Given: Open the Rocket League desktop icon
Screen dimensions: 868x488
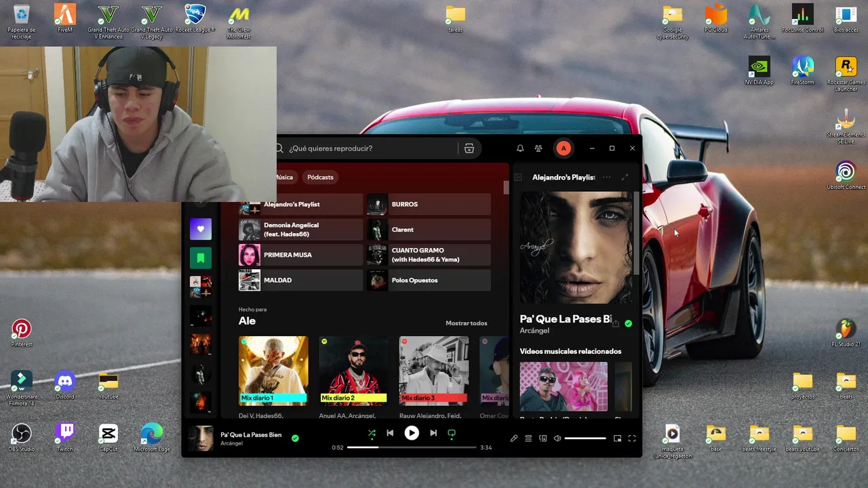Looking at the screenshot, I should 195,18.
